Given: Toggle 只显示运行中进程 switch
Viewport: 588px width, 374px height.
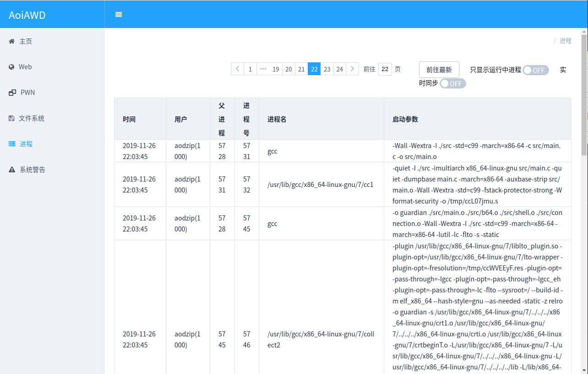Looking at the screenshot, I should pos(536,70).
